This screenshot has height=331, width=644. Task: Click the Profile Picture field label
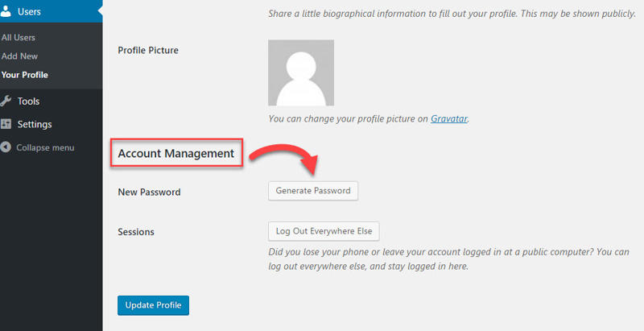click(x=148, y=50)
